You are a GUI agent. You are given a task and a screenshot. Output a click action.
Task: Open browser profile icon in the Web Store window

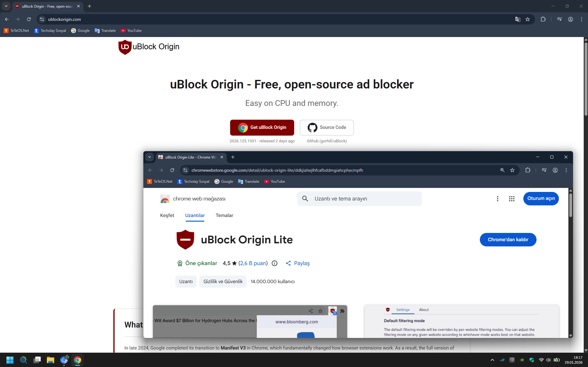555,170
